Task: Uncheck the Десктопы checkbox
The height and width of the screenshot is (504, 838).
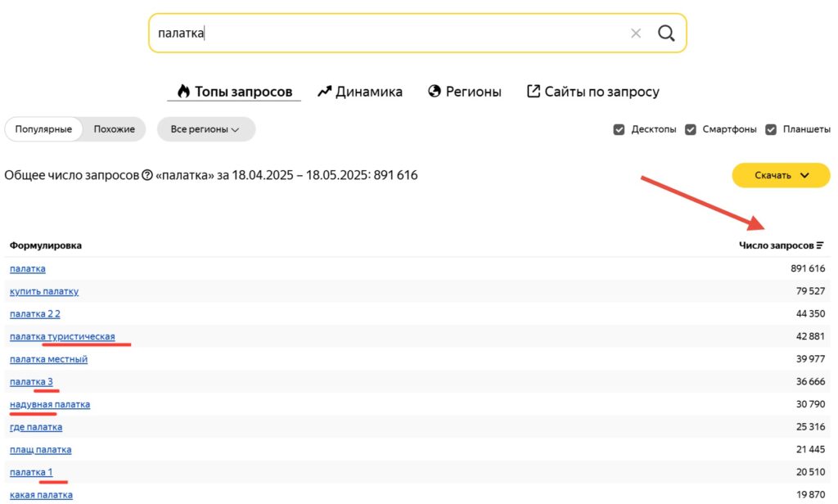Action: [x=619, y=129]
